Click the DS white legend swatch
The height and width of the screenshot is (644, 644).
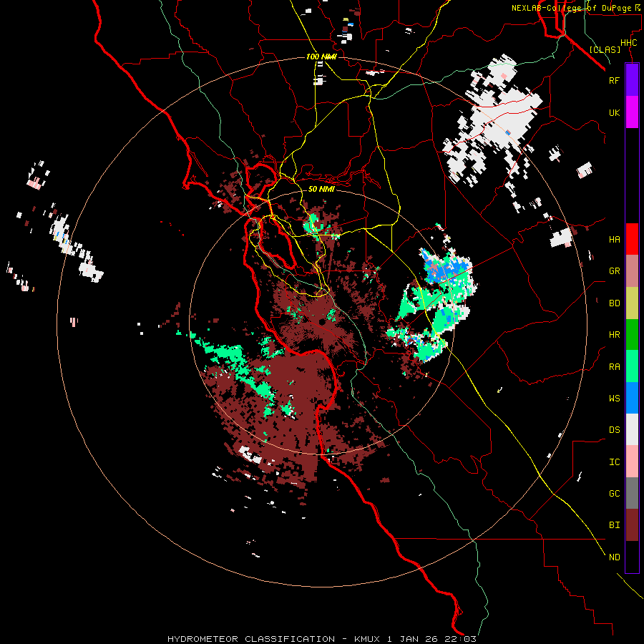click(x=632, y=429)
